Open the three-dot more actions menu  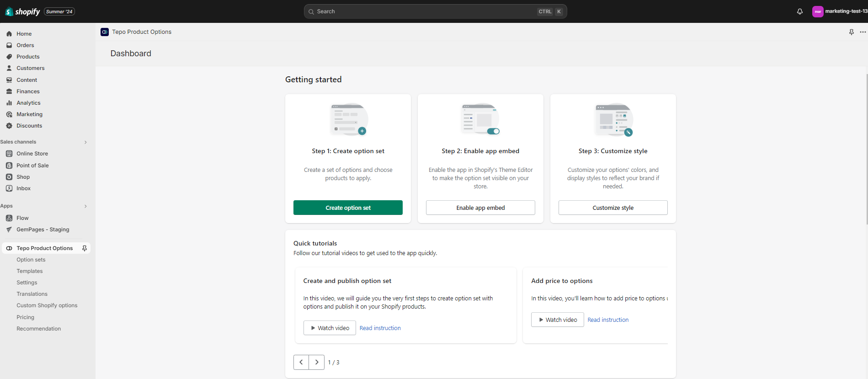[x=863, y=32]
